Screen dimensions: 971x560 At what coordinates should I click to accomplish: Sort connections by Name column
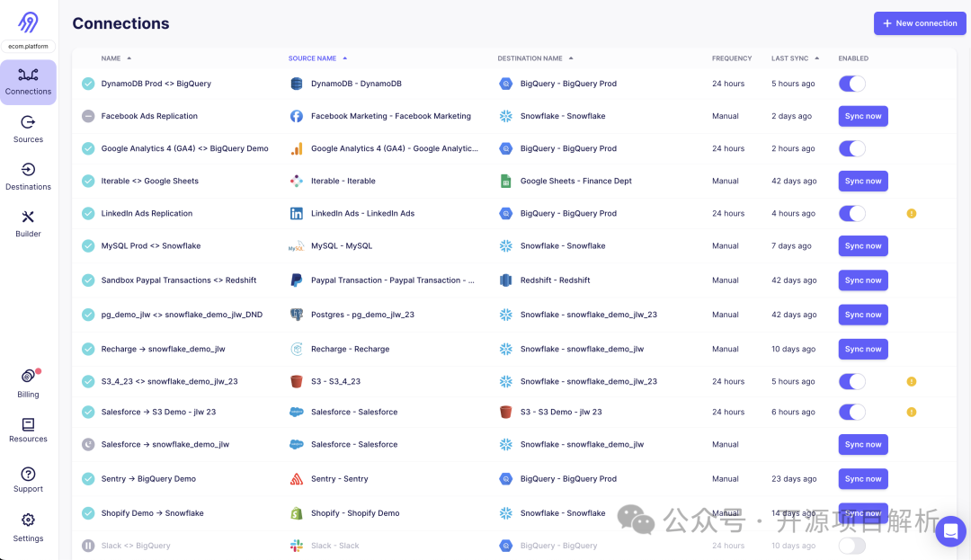(x=111, y=58)
